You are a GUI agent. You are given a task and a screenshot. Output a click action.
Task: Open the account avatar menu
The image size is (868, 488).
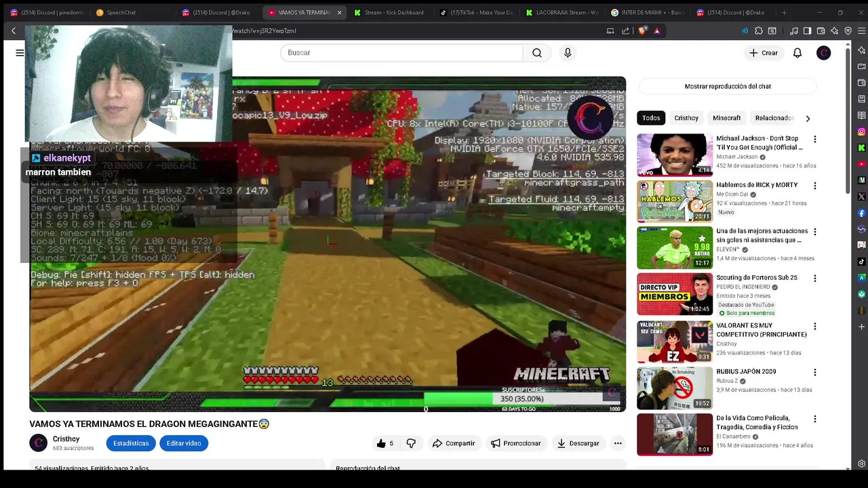point(824,53)
